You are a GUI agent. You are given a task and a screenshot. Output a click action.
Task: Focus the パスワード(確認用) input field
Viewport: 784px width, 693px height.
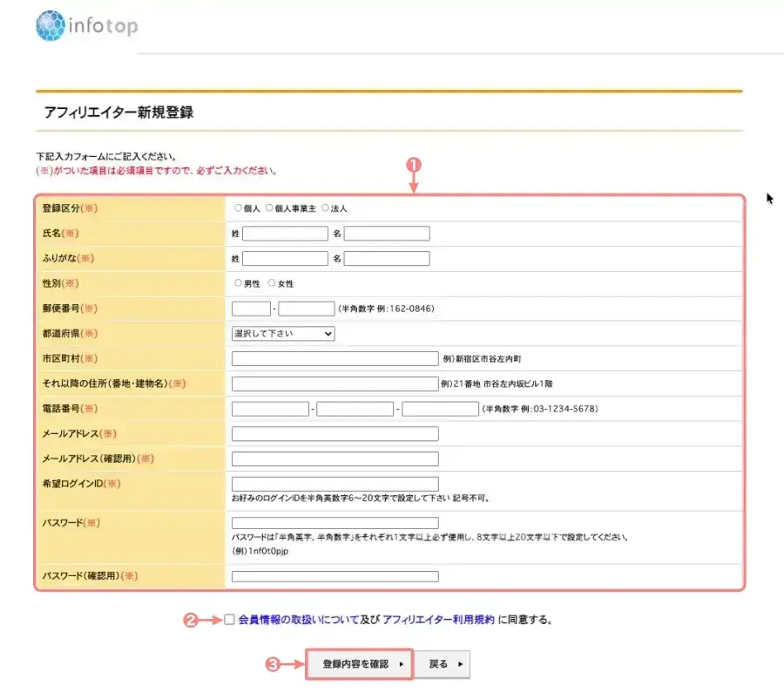[x=334, y=575]
